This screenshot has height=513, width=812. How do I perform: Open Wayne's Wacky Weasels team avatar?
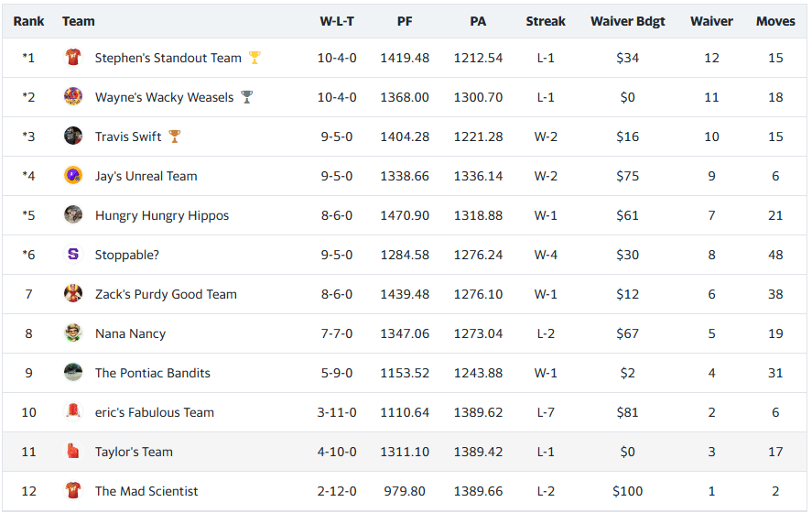[73, 97]
